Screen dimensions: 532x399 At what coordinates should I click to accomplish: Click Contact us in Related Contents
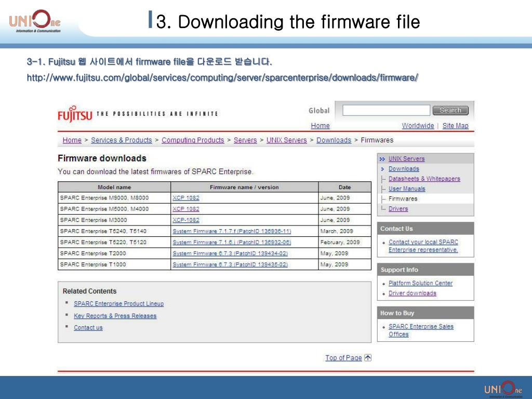pyautogui.click(x=88, y=328)
